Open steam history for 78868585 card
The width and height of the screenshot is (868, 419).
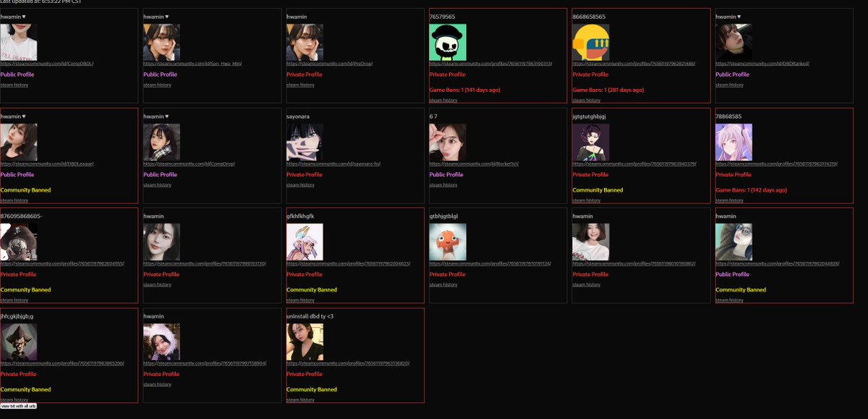pyautogui.click(x=729, y=200)
